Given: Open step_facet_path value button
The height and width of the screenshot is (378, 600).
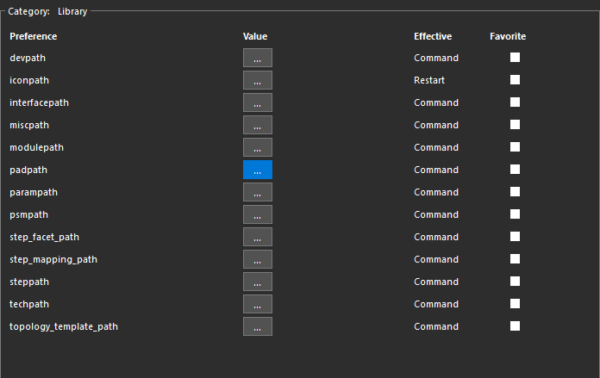Looking at the screenshot, I should (x=258, y=237).
